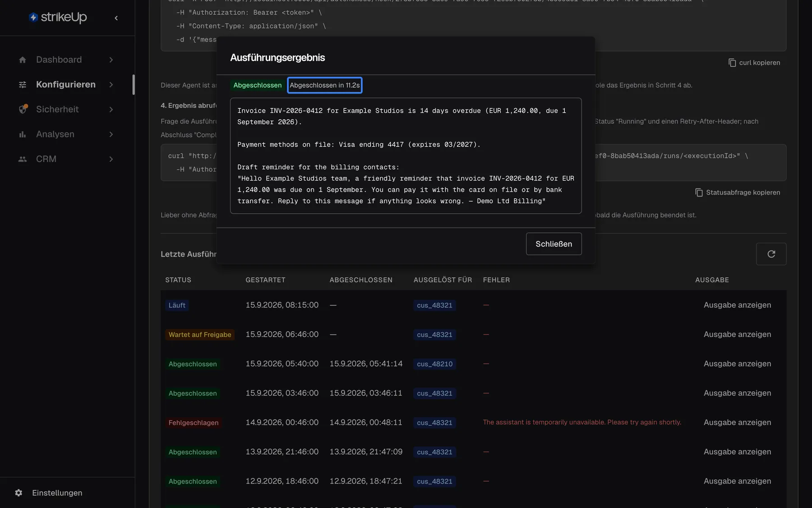
Task: Open Einstellungen at the sidebar bottom
Action: [57, 493]
